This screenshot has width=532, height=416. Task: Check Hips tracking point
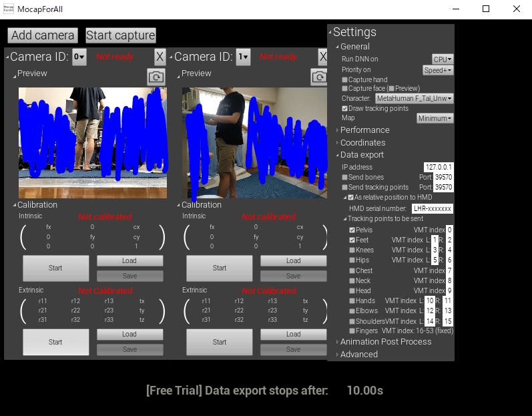click(x=352, y=260)
